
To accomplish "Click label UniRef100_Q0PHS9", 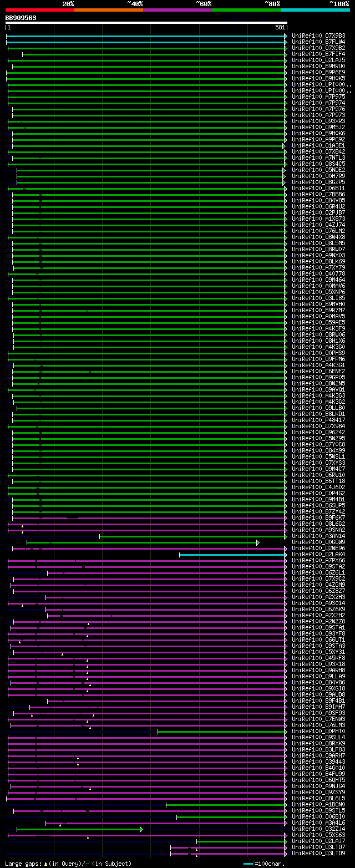I will 318,353.
